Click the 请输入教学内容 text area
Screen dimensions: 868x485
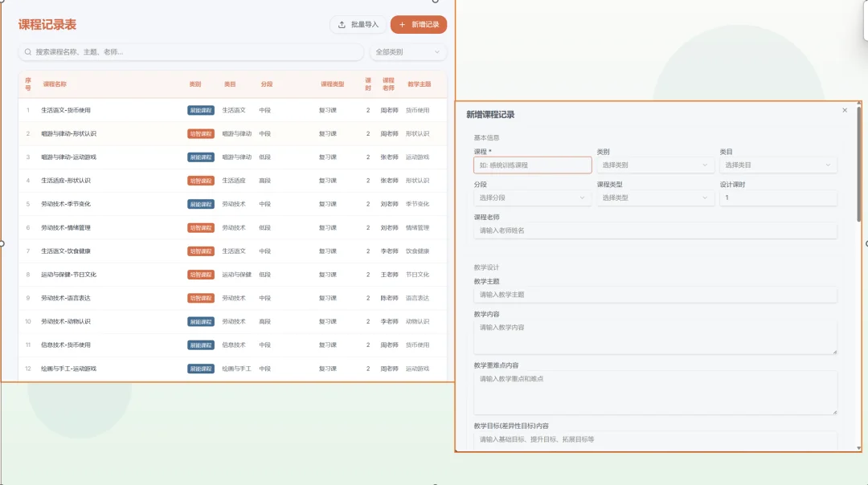pyautogui.click(x=655, y=336)
